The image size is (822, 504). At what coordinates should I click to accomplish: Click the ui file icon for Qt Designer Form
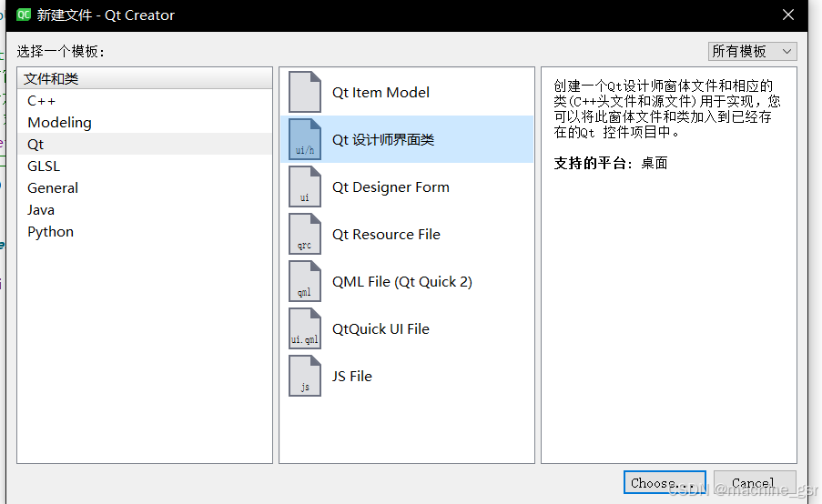coord(305,186)
